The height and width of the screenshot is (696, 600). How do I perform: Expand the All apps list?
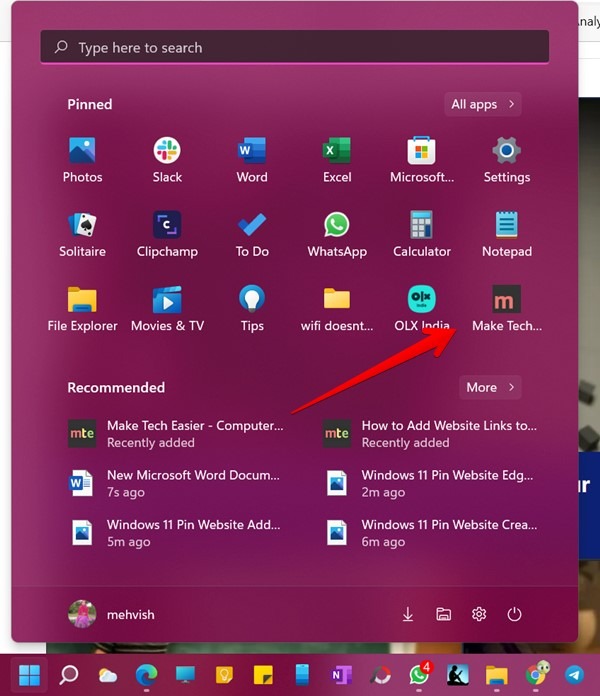[483, 104]
